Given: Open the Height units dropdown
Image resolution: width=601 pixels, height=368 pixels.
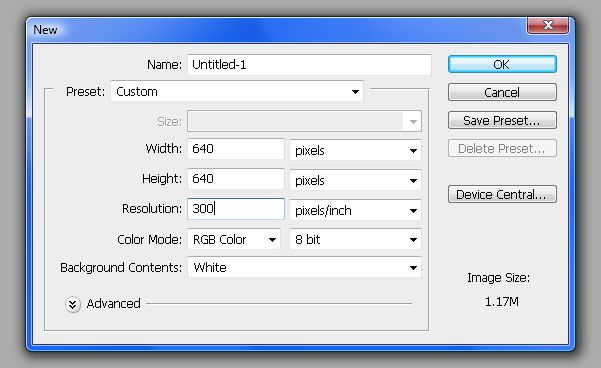Looking at the screenshot, I should (355, 180).
